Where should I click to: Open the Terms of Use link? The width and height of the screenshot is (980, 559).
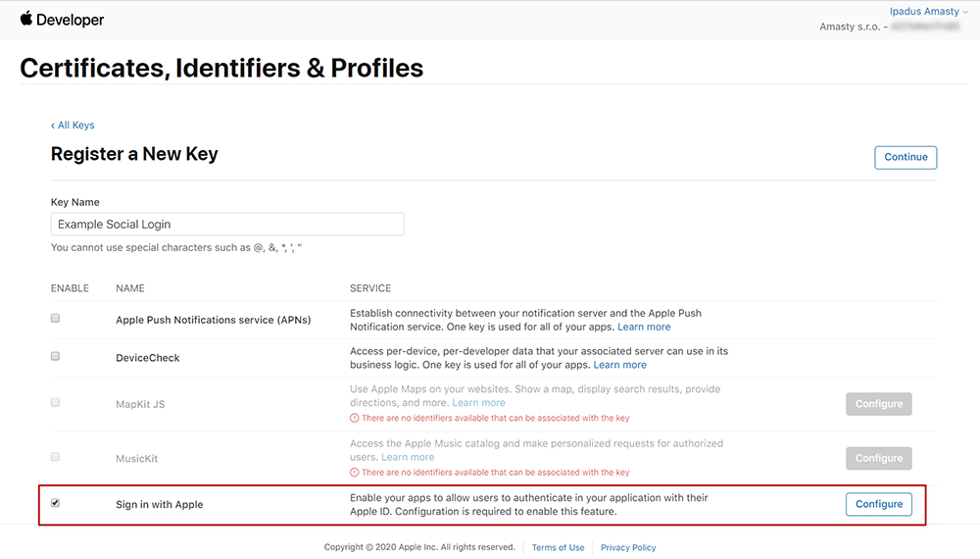tap(559, 548)
